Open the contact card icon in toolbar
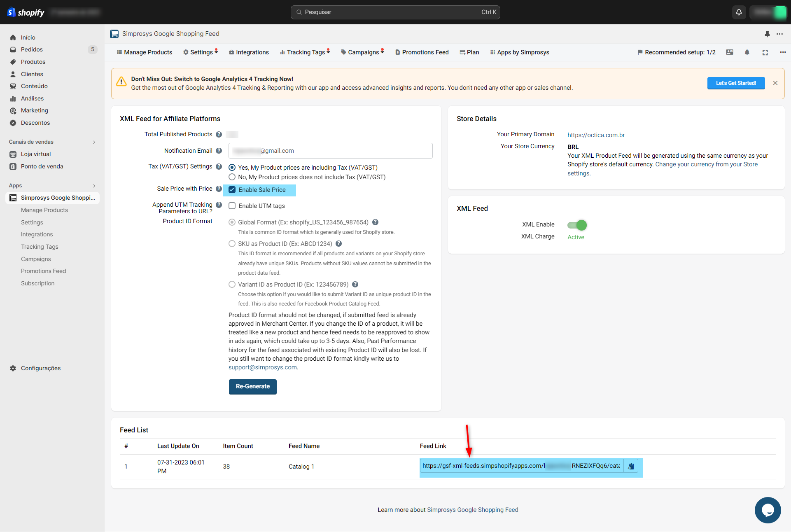This screenshot has width=791, height=532. (x=730, y=52)
